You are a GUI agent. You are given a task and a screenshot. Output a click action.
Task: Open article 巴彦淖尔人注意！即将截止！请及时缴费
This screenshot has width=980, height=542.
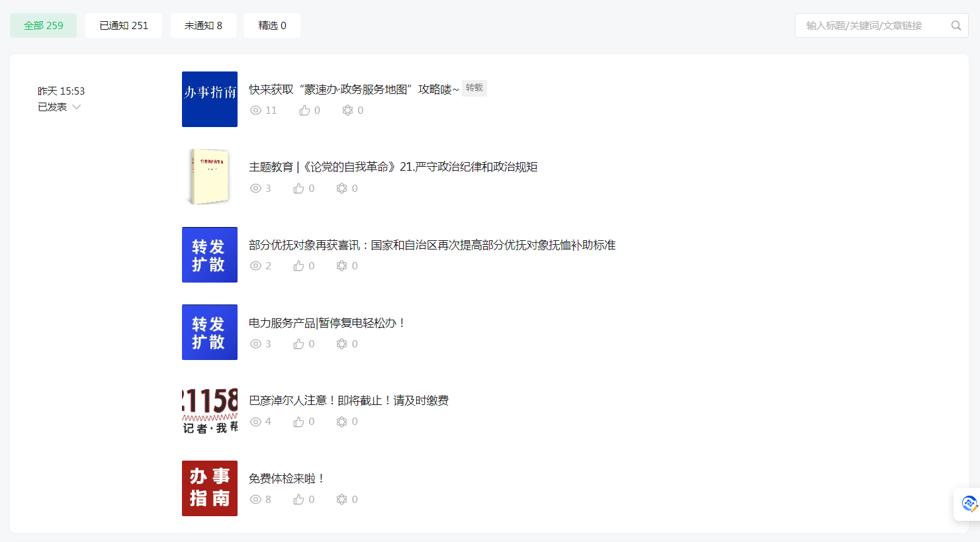pos(349,400)
